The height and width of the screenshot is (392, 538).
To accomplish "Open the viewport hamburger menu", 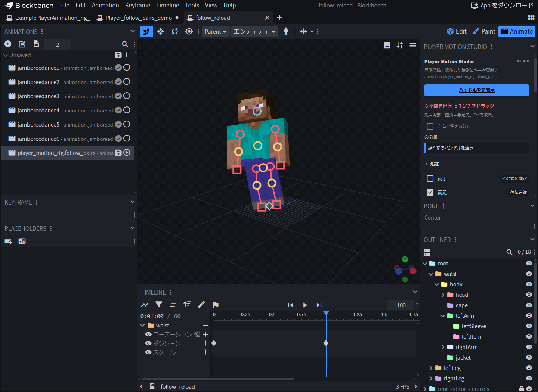I will [x=413, y=45].
